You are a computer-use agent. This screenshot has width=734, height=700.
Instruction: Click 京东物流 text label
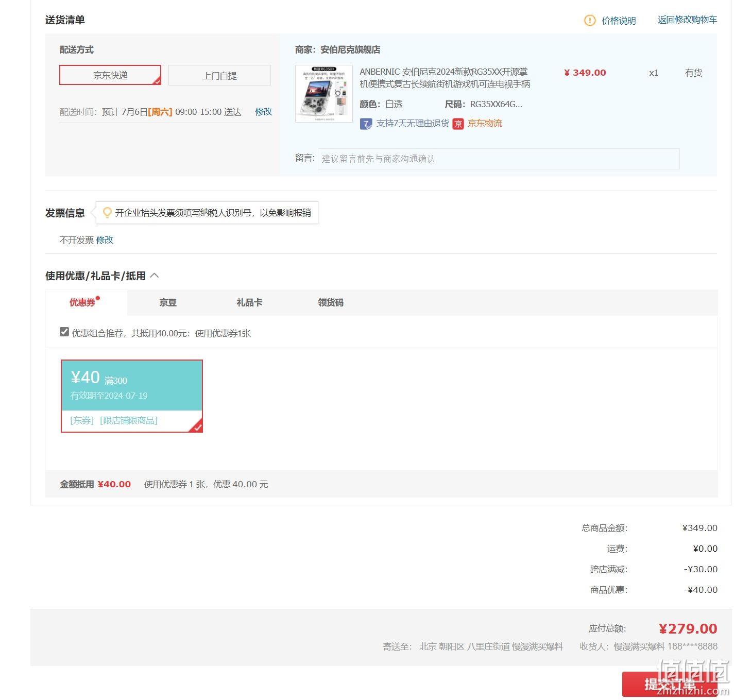pyautogui.click(x=485, y=124)
